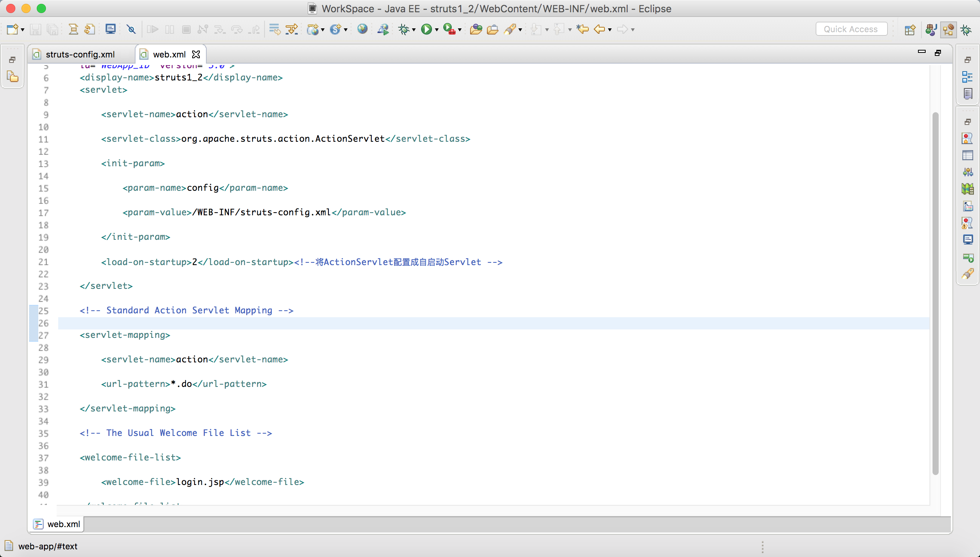Open the Search view in right trim

tap(967, 274)
